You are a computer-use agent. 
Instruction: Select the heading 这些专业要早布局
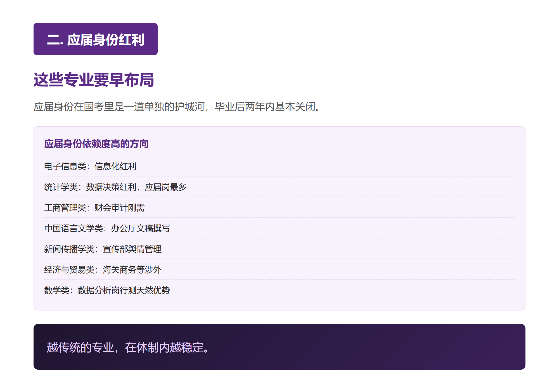pyautogui.click(x=94, y=80)
